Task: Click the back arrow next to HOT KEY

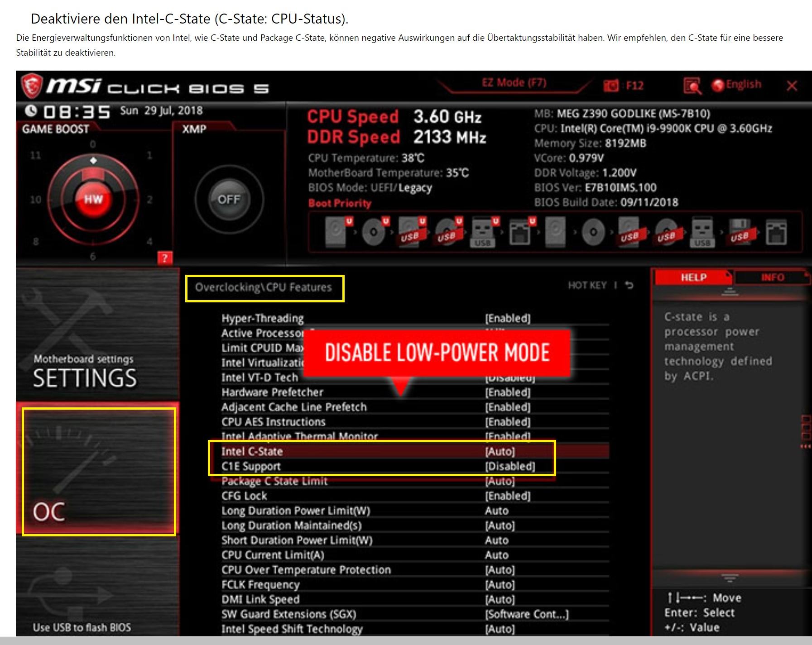Action: coord(629,285)
